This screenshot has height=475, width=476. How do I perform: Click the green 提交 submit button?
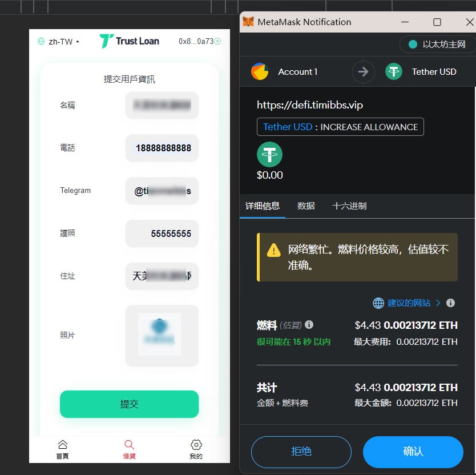click(x=130, y=404)
